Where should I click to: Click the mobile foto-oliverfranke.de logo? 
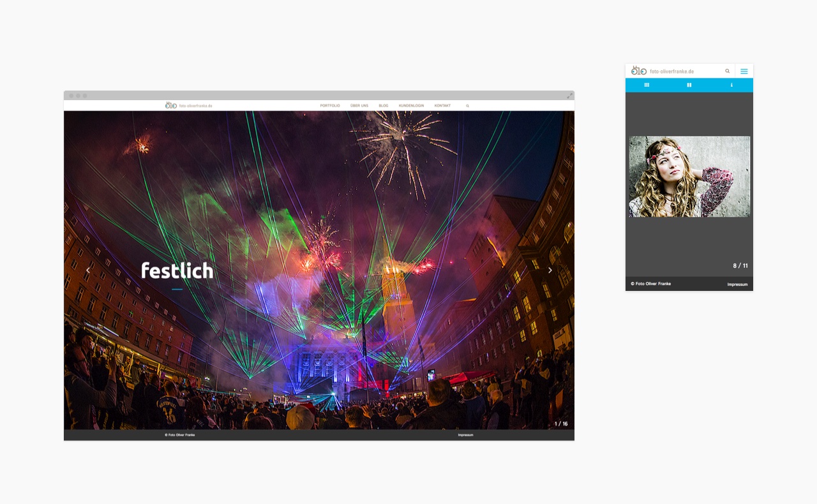(x=663, y=71)
